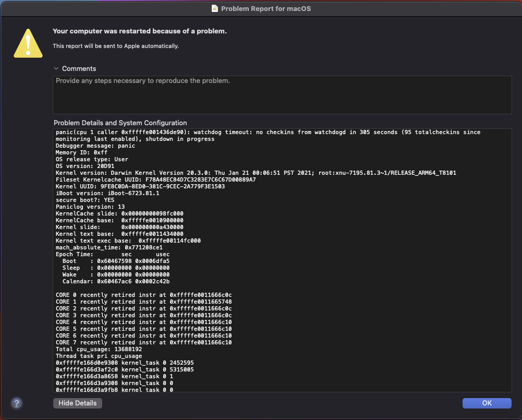The width and height of the screenshot is (522, 420).
Task: Click the 'Paniclog version: 13' line
Action: 90,207
